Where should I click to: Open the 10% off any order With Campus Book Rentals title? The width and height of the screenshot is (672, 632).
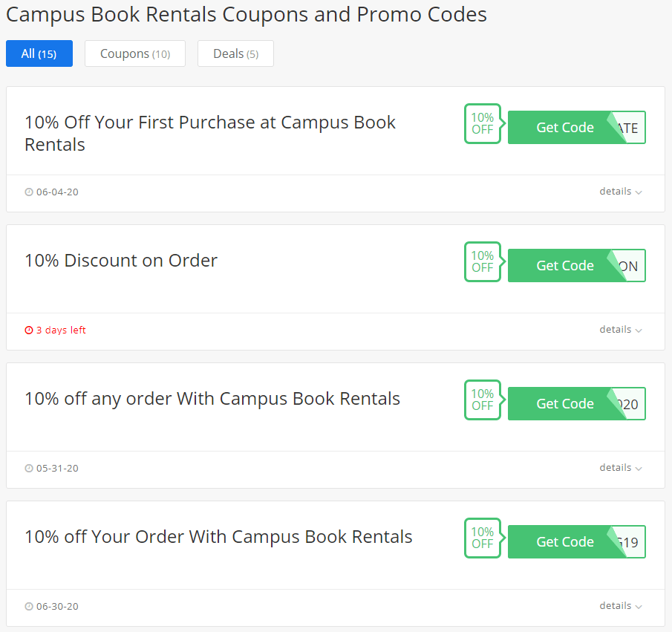[x=212, y=399]
